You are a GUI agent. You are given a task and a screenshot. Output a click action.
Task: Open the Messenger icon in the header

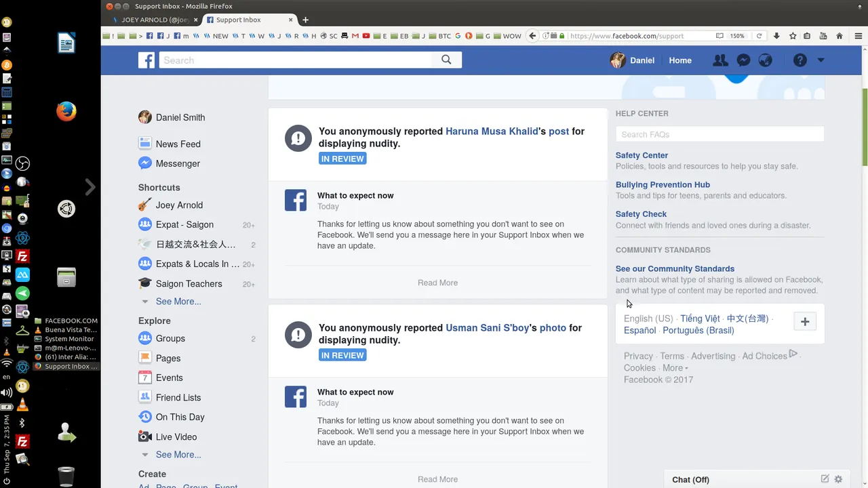pos(743,60)
